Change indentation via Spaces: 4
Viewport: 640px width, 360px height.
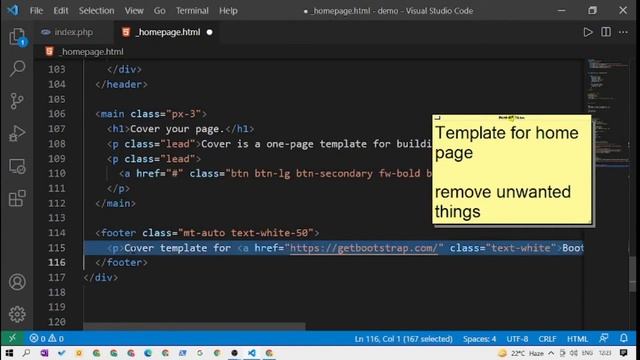[x=479, y=339]
